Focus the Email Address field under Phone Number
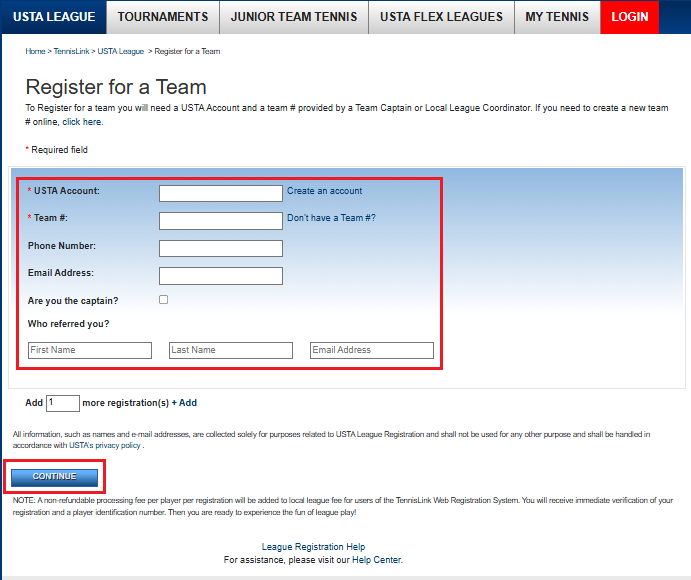The width and height of the screenshot is (691, 580). coord(221,276)
